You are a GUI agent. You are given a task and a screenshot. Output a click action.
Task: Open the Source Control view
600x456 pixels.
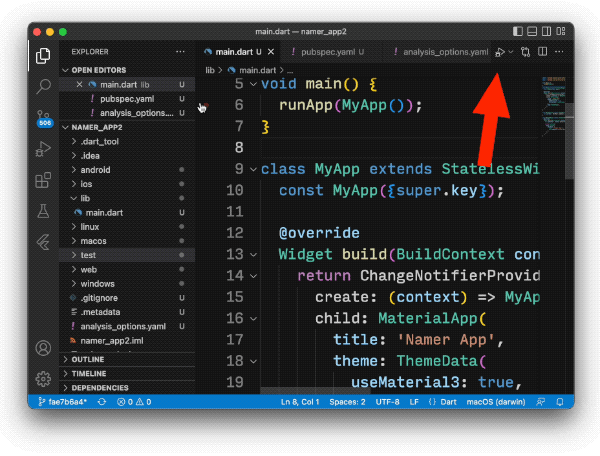click(43, 117)
